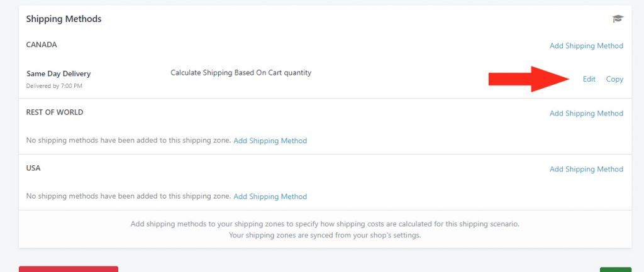This screenshot has height=272, width=644.
Task: Select the Same Day Delivery title
Action: (x=58, y=74)
